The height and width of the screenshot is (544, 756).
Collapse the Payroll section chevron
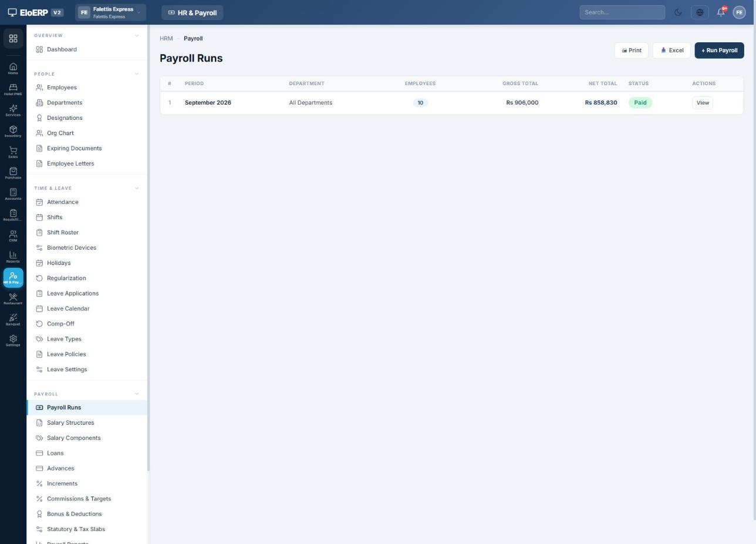[137, 394]
